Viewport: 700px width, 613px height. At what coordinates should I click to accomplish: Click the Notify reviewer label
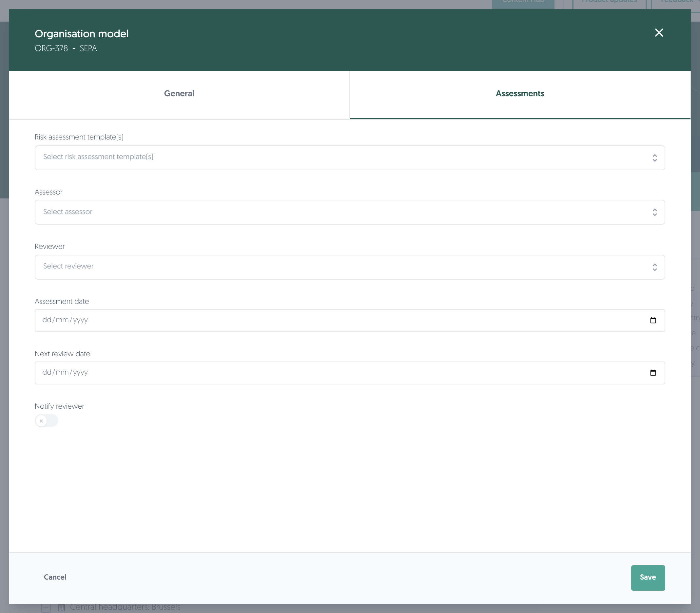coord(60,406)
